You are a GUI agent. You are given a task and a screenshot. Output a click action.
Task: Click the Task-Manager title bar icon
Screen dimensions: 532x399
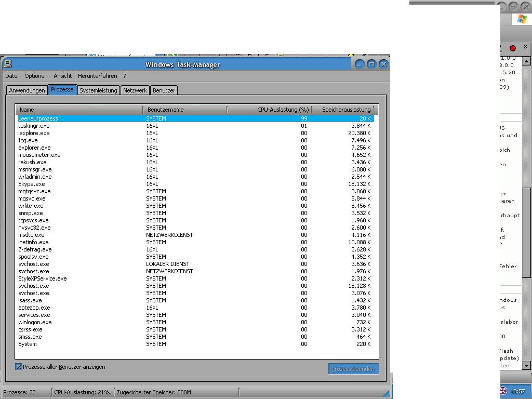[x=7, y=64]
